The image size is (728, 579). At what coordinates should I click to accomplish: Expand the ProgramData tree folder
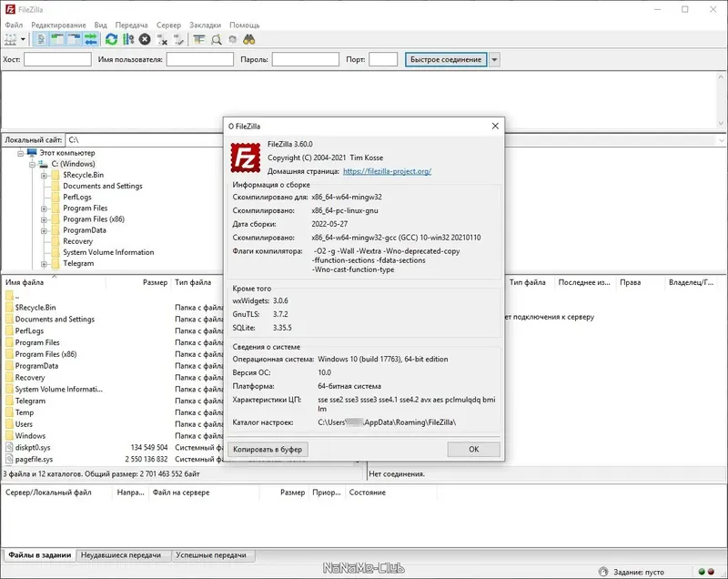(x=44, y=230)
